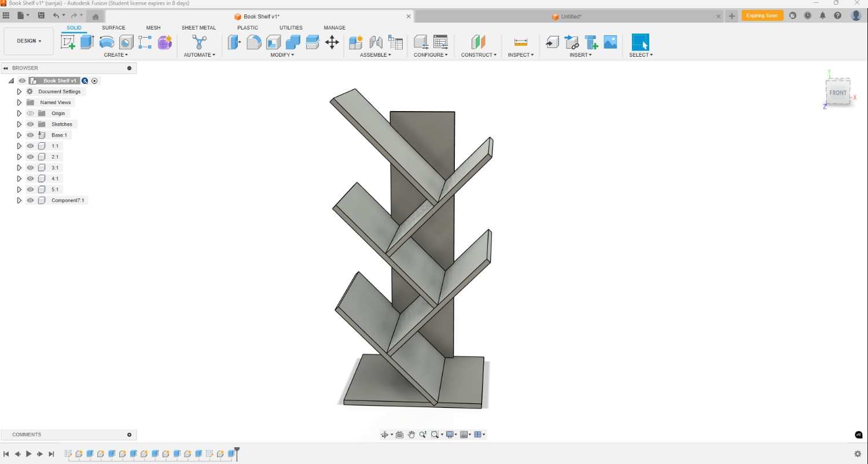Click the Create Form purple icon
This screenshot has height=464, width=868.
click(165, 42)
